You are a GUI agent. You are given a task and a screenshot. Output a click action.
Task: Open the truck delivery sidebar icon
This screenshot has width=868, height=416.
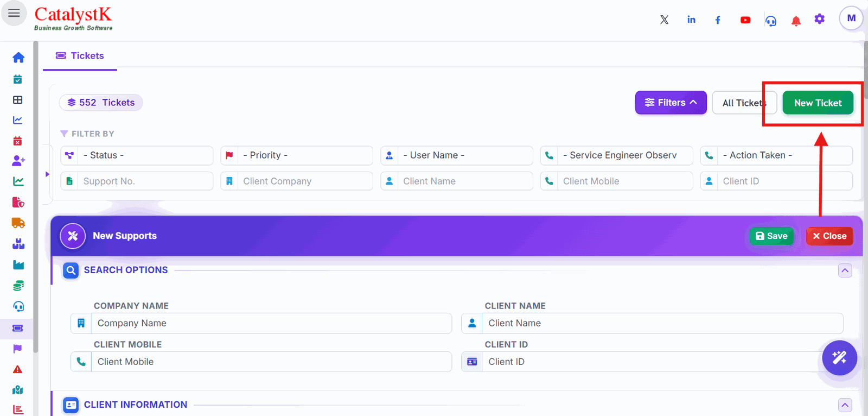[x=18, y=223]
